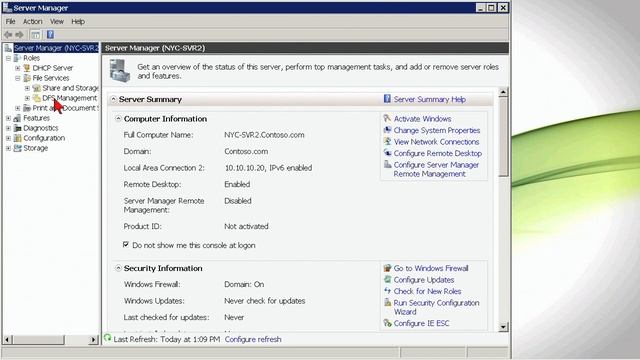Click the Go to Windows Firewall icon

tap(387, 268)
